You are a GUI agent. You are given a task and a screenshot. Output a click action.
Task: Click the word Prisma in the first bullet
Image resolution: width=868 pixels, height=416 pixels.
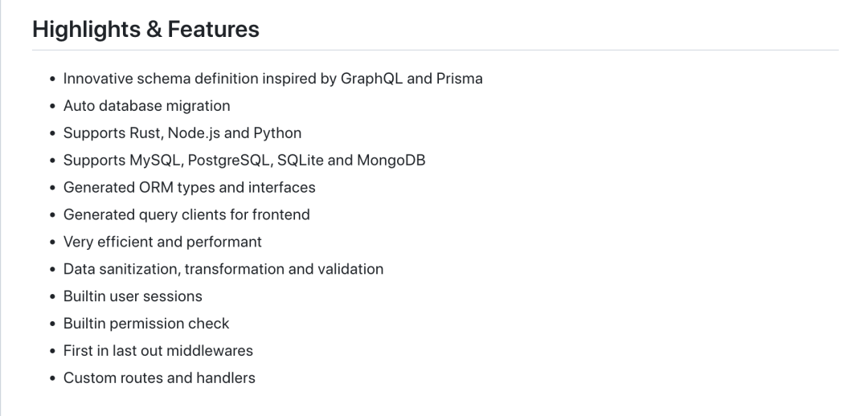[460, 79]
